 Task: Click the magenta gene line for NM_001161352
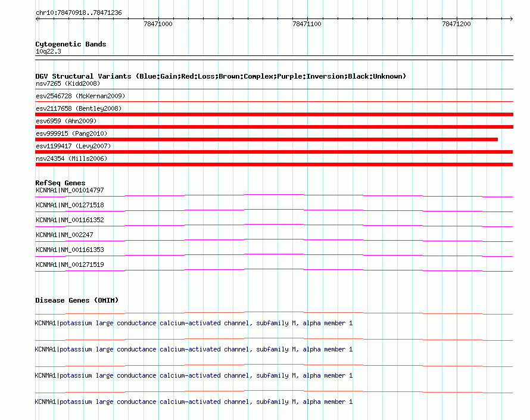pos(274,225)
